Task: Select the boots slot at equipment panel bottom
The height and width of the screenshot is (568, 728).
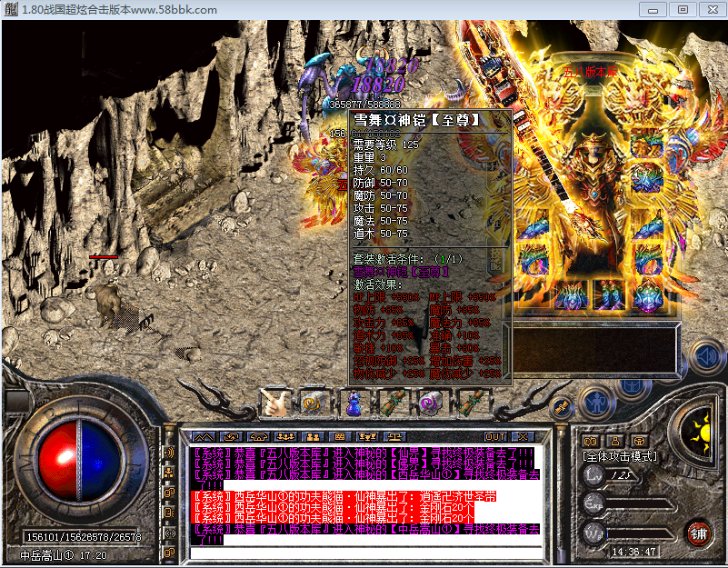Action: [610, 295]
